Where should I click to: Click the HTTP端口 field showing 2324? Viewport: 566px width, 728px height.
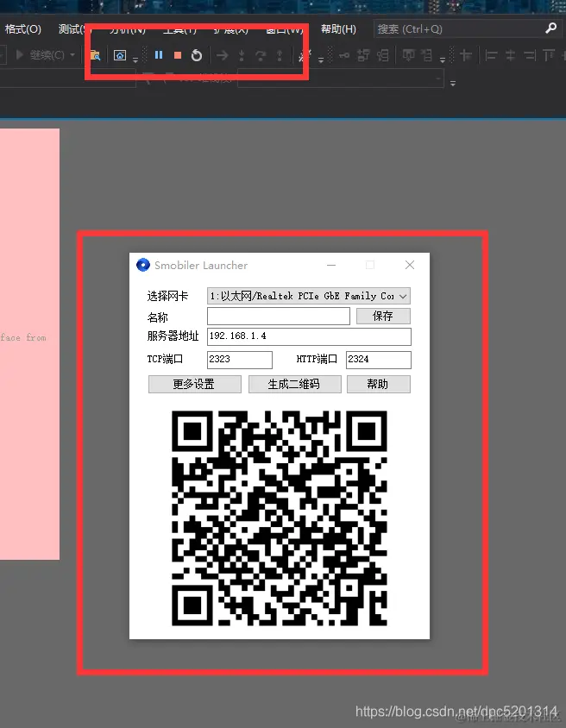(x=379, y=360)
